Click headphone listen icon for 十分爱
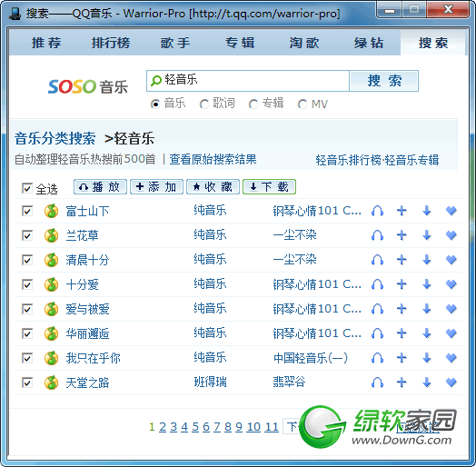The height and width of the screenshot is (467, 476). coord(377,284)
